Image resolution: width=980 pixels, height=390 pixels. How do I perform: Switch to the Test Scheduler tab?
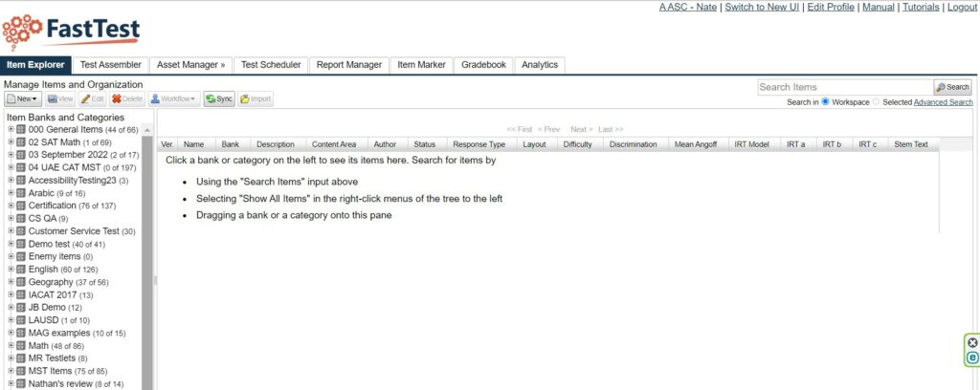point(271,65)
